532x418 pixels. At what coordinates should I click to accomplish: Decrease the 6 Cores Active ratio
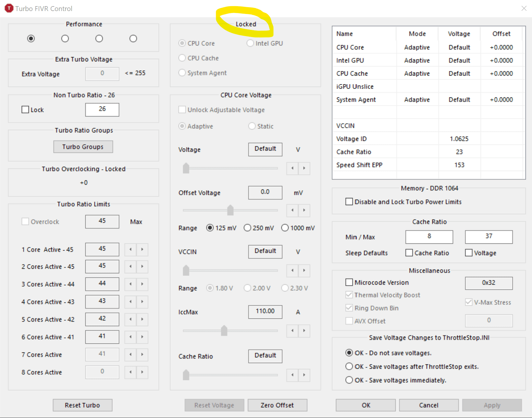click(130, 337)
